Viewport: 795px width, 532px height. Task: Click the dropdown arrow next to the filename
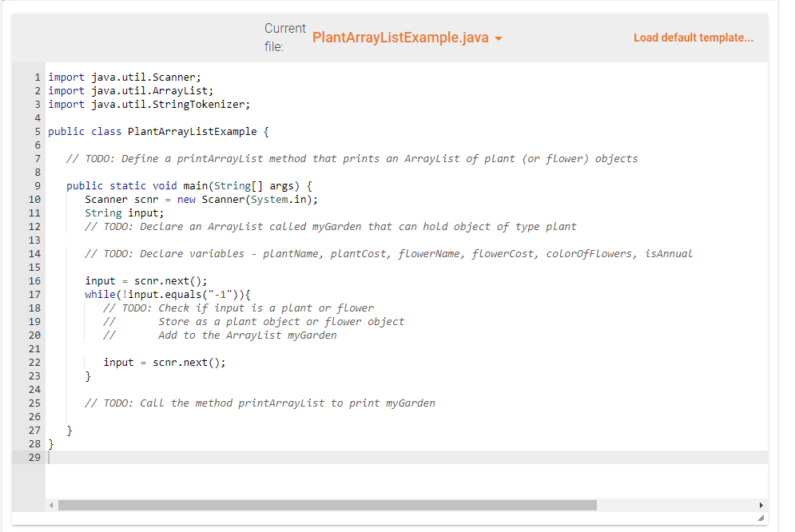(x=498, y=37)
